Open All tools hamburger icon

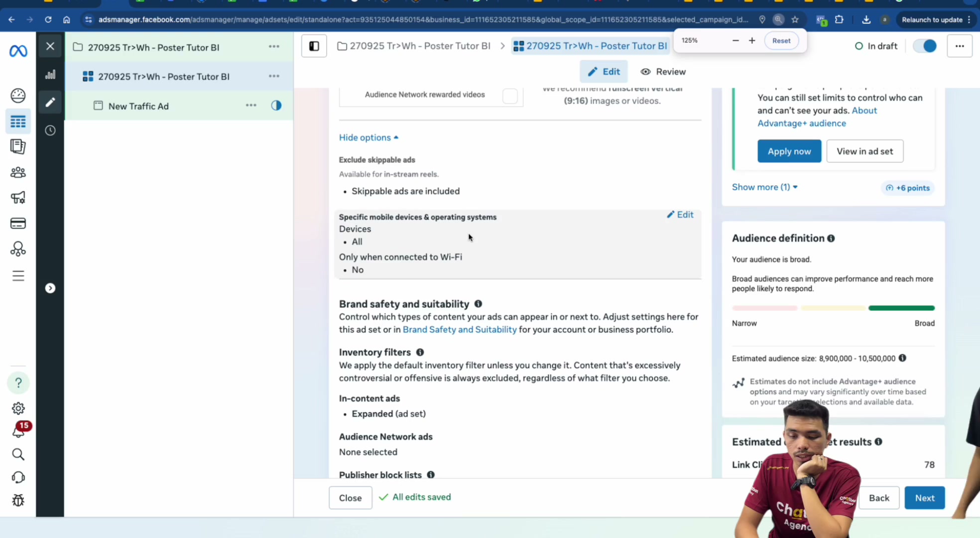(18, 275)
